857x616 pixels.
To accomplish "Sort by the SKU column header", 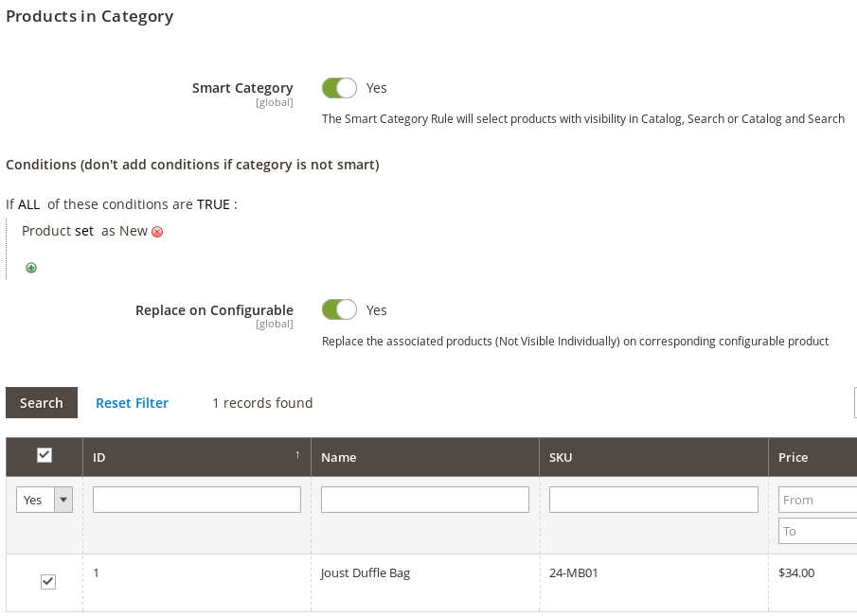I will click(x=561, y=457).
